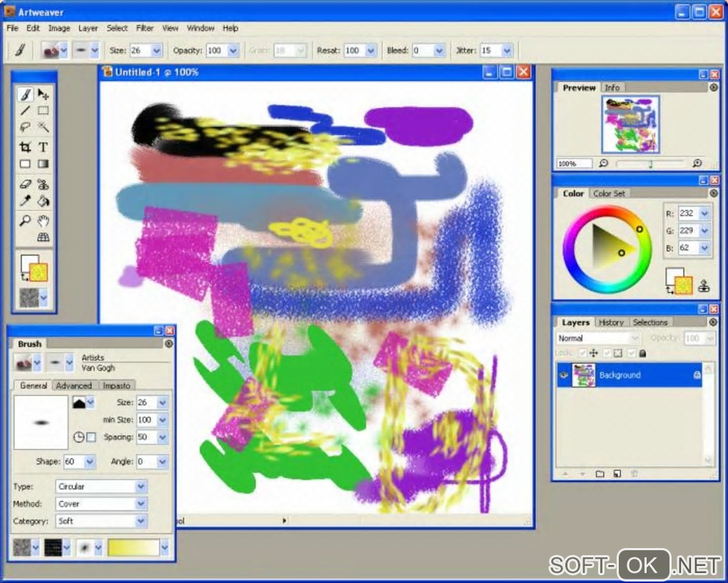Switch to the Color Set tab
The image size is (728, 583).
click(x=609, y=193)
